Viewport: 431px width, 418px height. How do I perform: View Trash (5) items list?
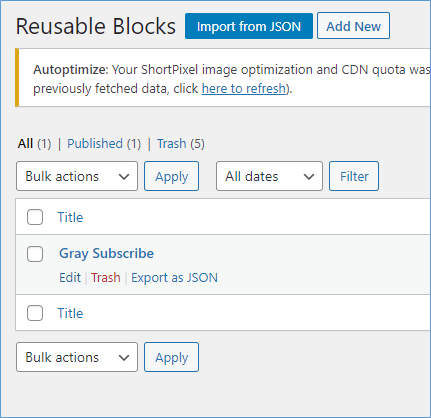(x=181, y=144)
